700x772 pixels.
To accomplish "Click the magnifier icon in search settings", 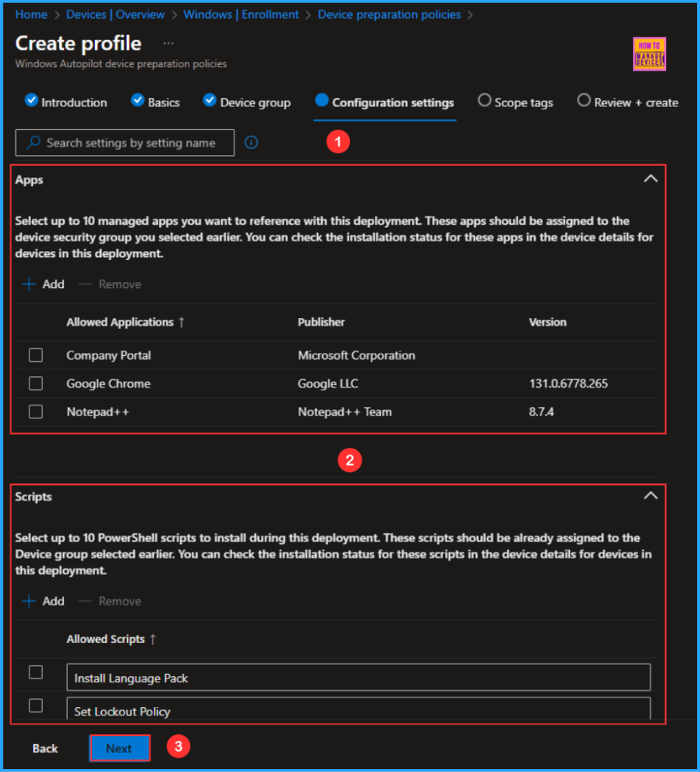I will point(33,142).
